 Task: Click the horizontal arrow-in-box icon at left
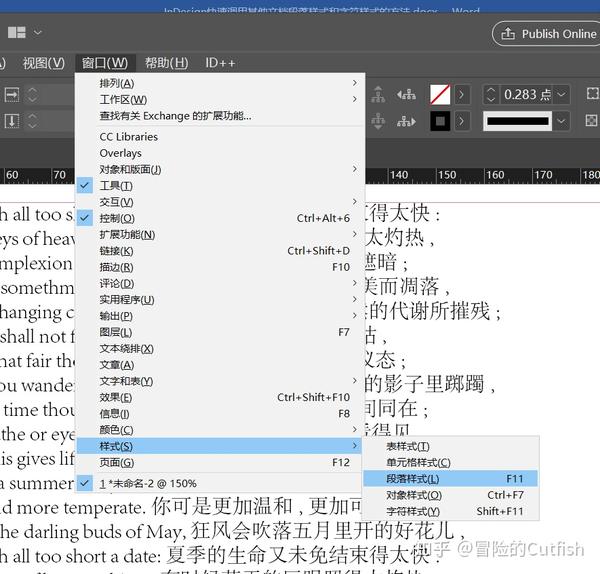[x=12, y=94]
